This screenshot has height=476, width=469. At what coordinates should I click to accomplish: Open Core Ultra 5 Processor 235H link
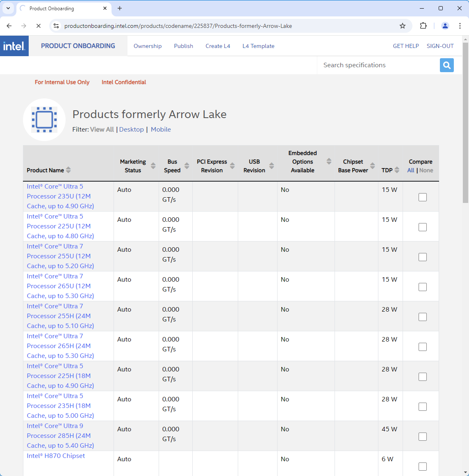pos(60,406)
